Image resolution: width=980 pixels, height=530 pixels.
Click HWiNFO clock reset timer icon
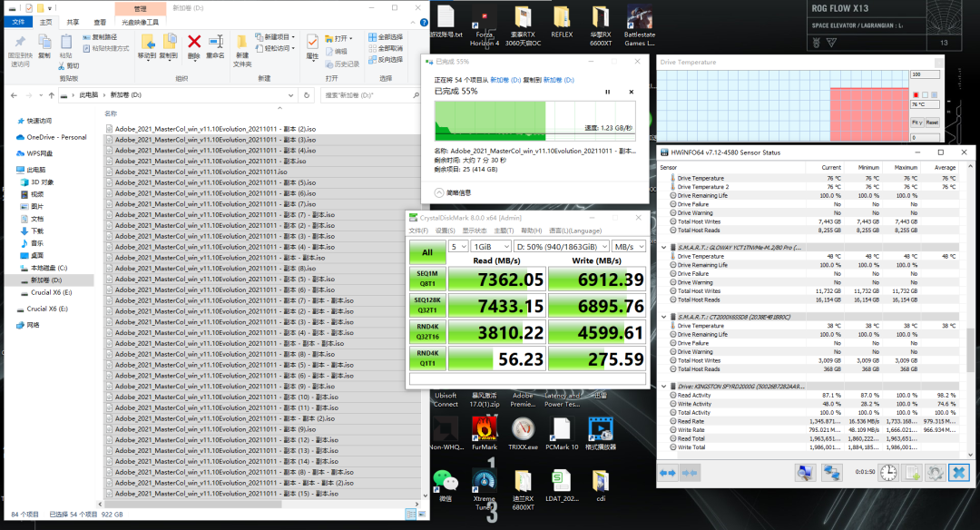click(x=888, y=473)
